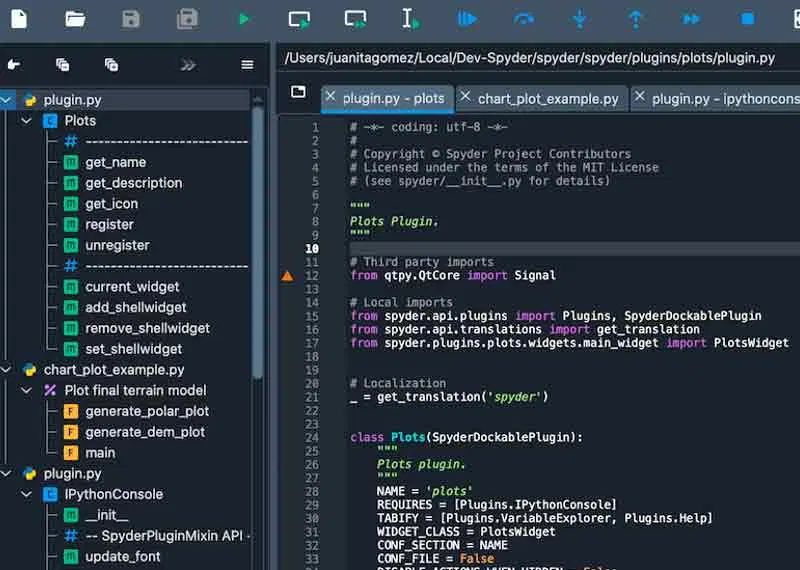
Task: Click the warning triangle on line 12
Action: [288, 276]
